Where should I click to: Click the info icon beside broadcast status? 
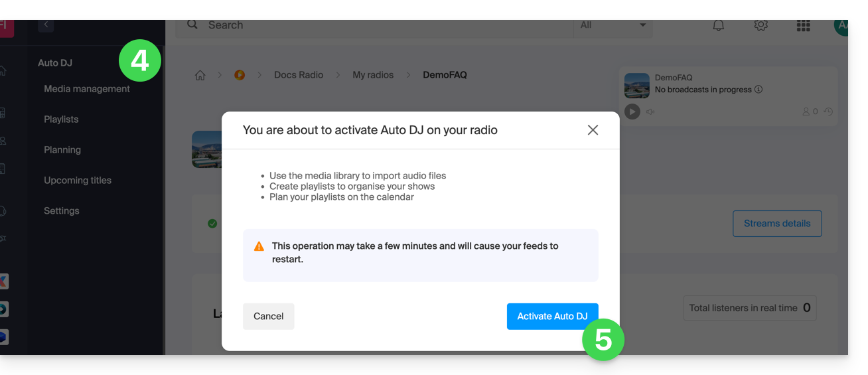[x=759, y=90]
